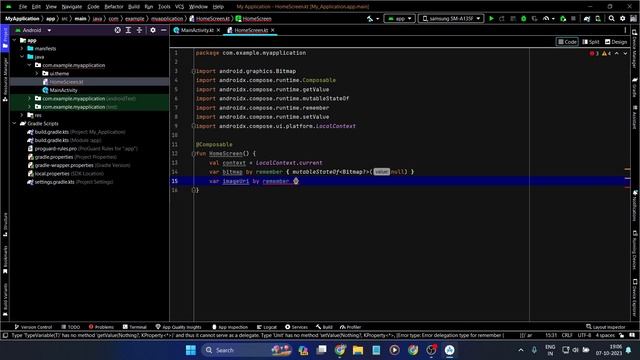
Task: Expand the ui.theme package
Action: 37,73
